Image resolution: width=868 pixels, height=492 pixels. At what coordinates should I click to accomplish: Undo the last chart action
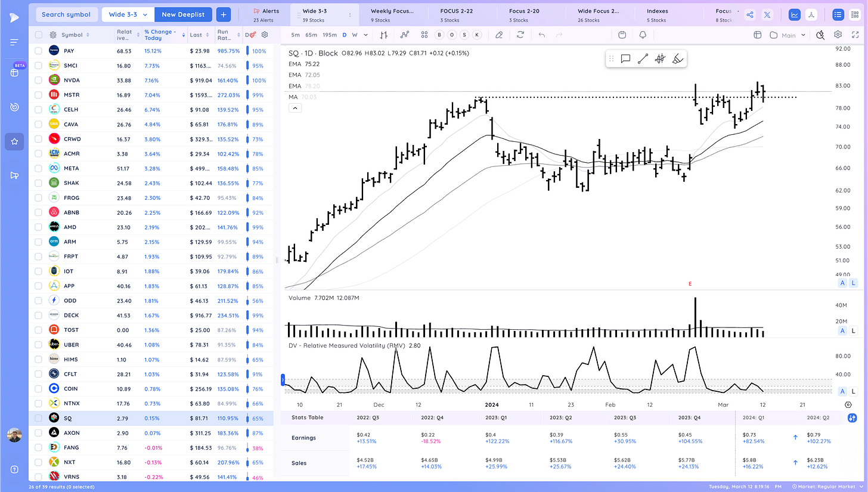coord(542,35)
